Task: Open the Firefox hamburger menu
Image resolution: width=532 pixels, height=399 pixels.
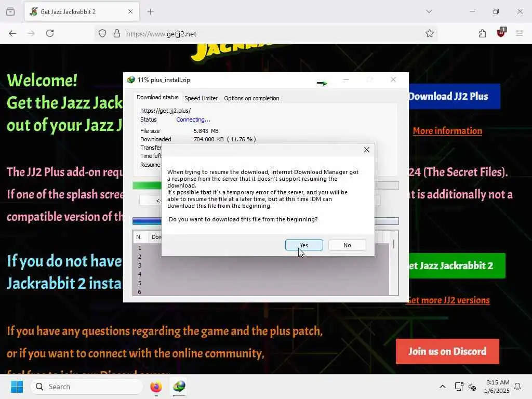Action: pos(520,33)
